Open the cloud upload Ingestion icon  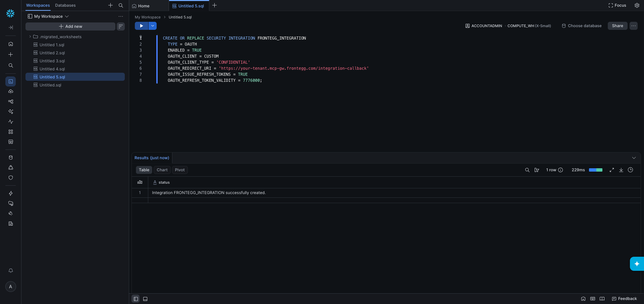[11, 92]
